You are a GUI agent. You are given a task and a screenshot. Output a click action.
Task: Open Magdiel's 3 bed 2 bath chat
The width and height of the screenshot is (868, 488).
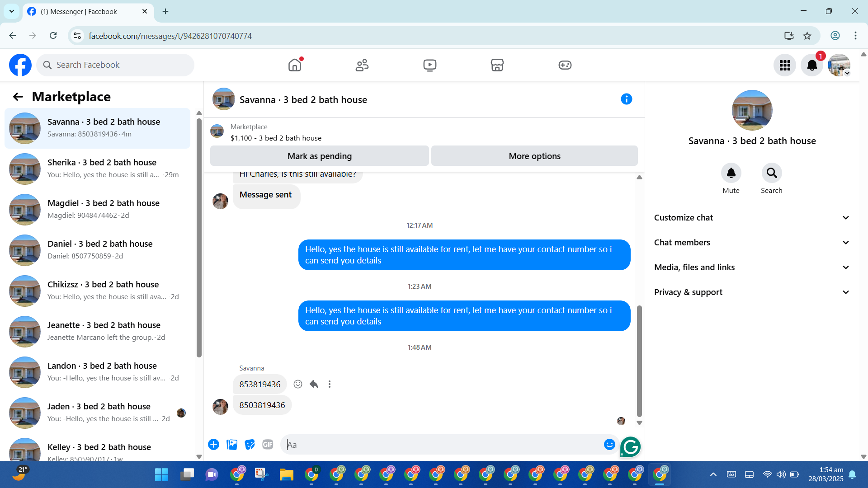click(x=97, y=210)
